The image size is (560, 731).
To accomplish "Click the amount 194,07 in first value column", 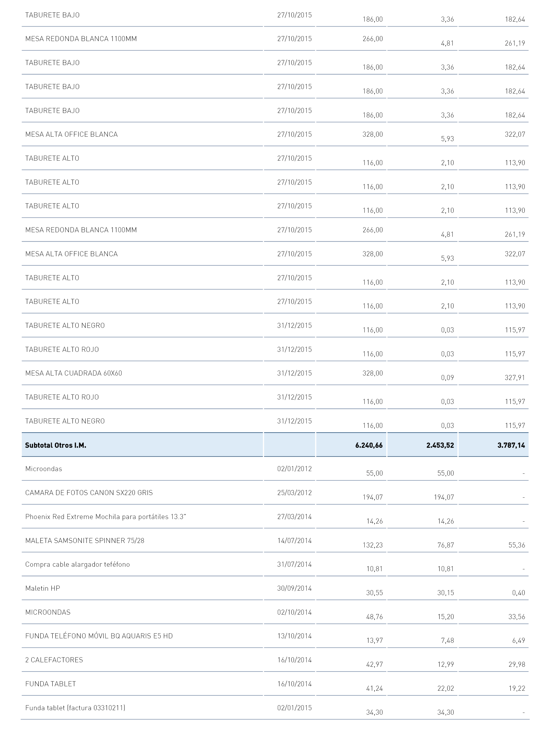I will pyautogui.click(x=373, y=497).
